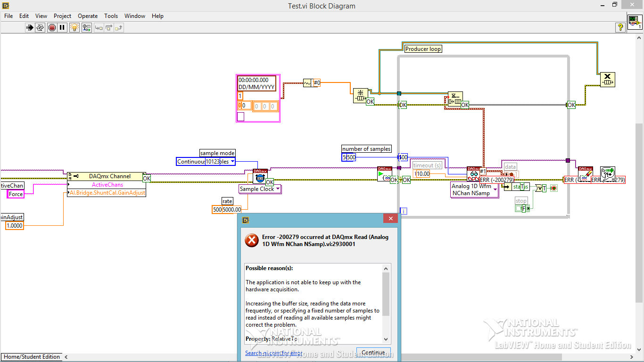Viewport: 644px width, 362px height.
Task: Click the horizontal scrollbar left arrow
Action: pos(66,357)
